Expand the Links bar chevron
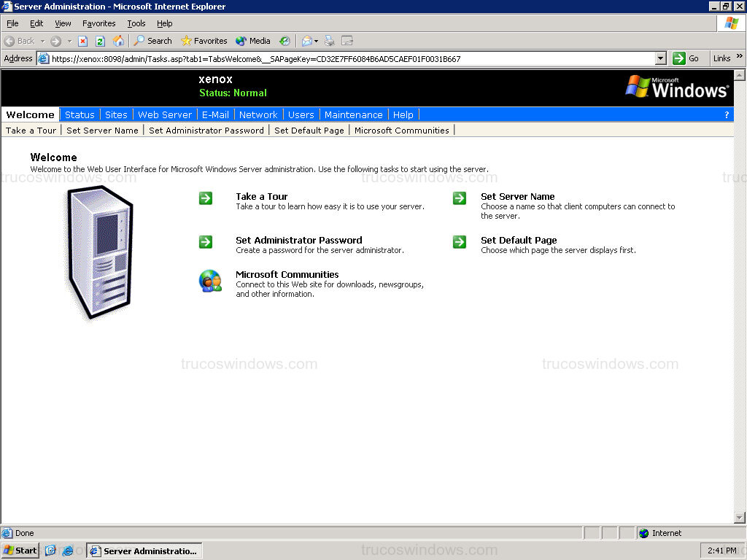Image resolution: width=747 pixels, height=560 pixels. [x=740, y=58]
